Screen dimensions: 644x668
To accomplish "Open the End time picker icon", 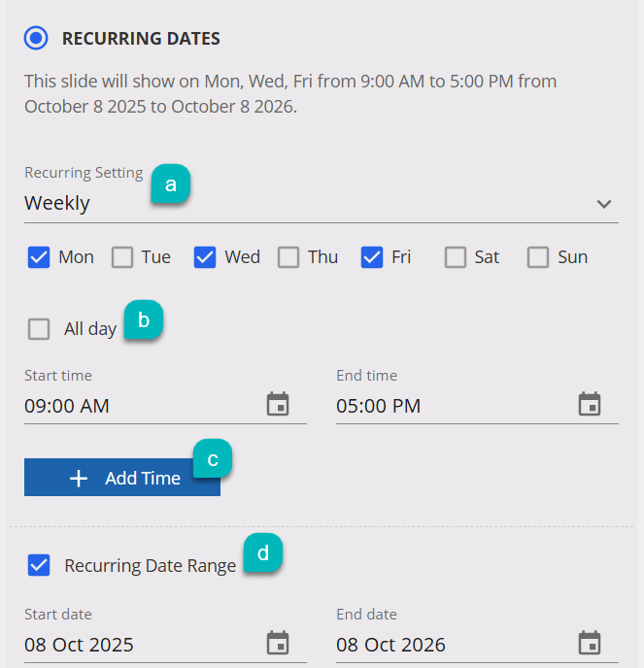I will (x=590, y=405).
